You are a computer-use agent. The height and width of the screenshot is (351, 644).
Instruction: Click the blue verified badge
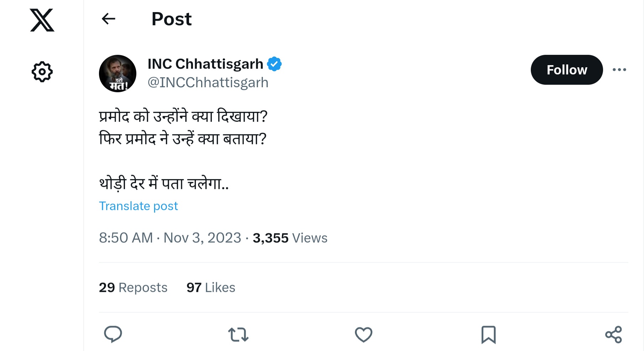(x=274, y=64)
